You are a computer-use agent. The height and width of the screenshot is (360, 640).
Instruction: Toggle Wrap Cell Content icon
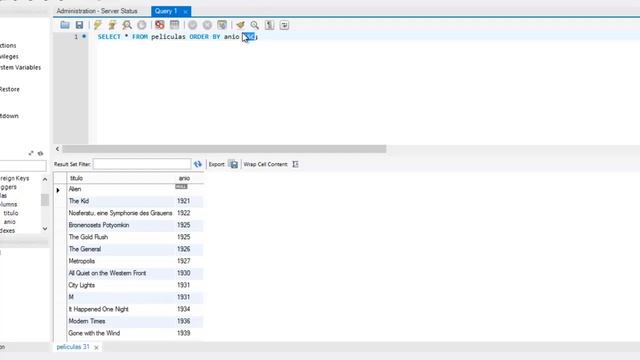(296, 164)
